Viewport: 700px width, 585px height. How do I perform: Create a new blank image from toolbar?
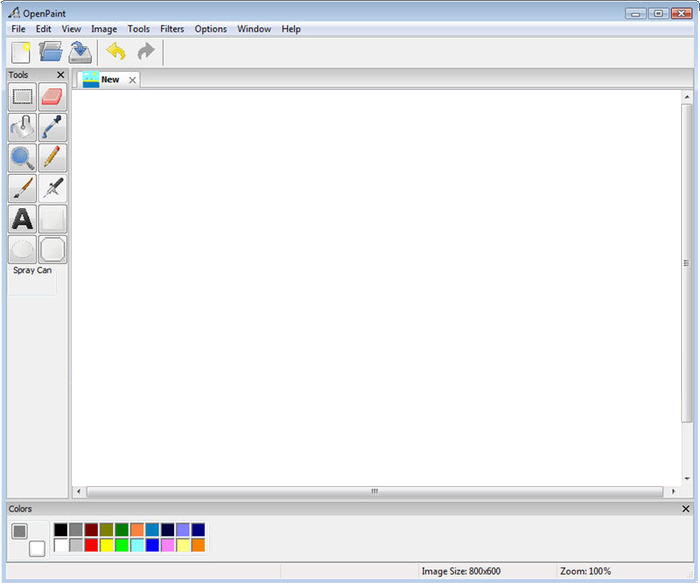pos(21,53)
